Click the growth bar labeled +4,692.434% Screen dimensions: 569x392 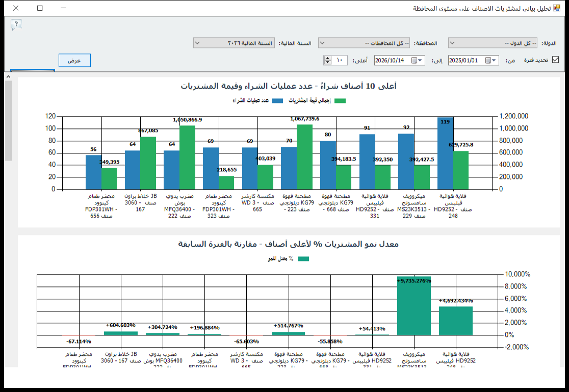456,321
